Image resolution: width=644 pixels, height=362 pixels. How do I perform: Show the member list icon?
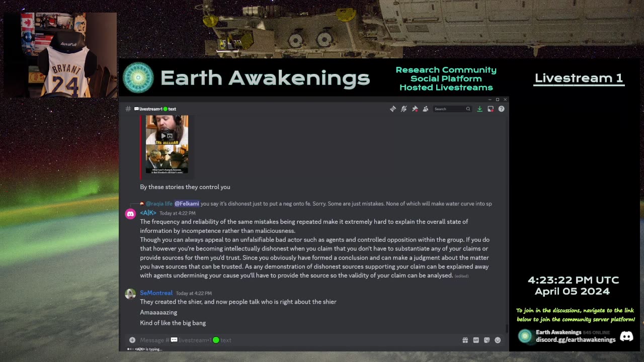coord(426,109)
